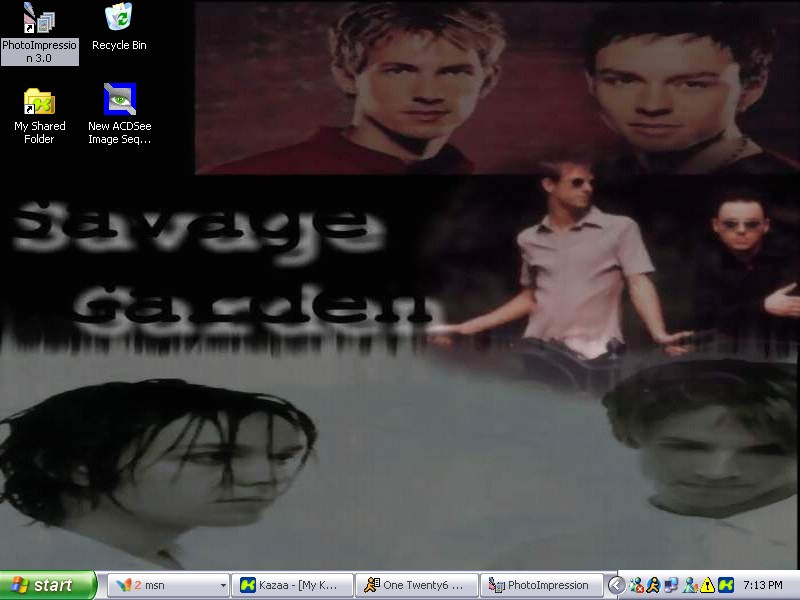Open the Windows Start menu
800x600 pixels.
[48, 585]
